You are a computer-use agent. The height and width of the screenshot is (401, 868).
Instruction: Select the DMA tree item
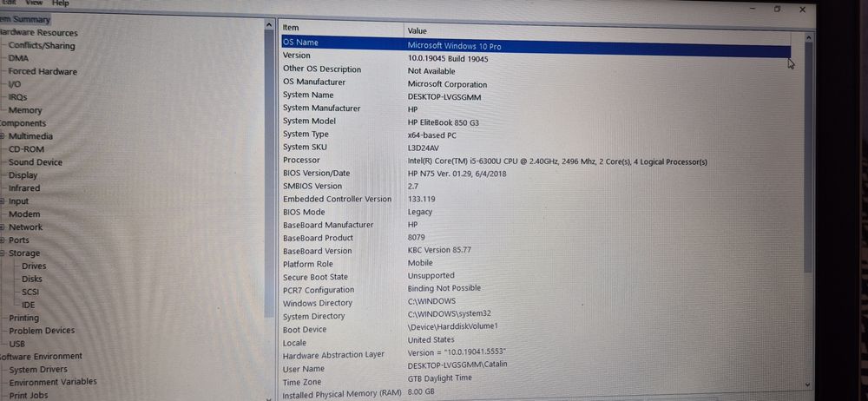18,58
